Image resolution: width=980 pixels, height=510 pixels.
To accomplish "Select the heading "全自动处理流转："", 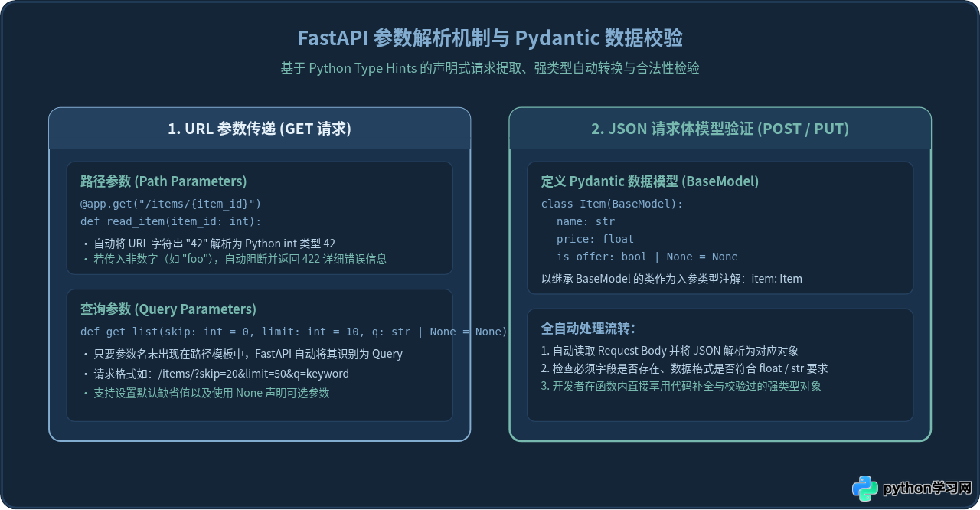I will point(588,329).
